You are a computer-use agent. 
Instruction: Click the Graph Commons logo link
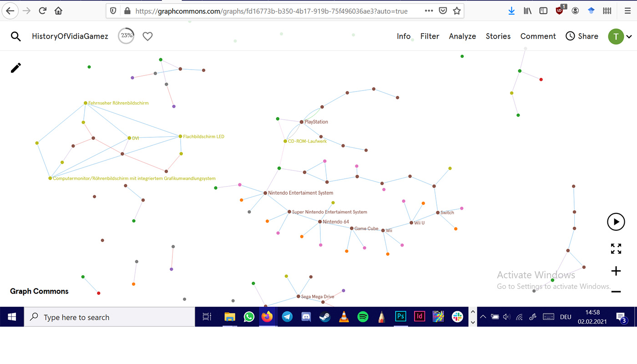39,291
